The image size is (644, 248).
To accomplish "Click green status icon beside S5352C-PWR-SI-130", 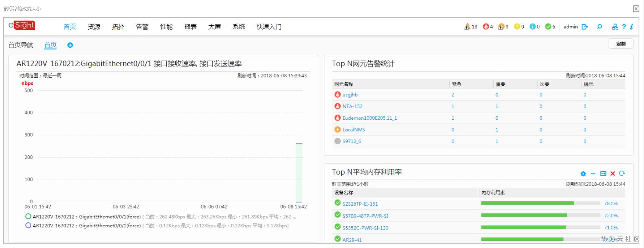I will pyautogui.click(x=337, y=227).
